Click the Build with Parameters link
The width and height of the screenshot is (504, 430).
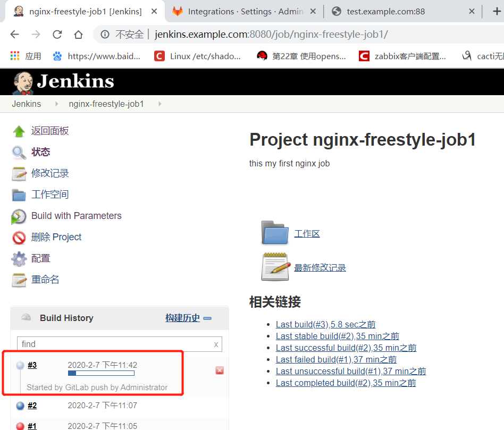77,216
